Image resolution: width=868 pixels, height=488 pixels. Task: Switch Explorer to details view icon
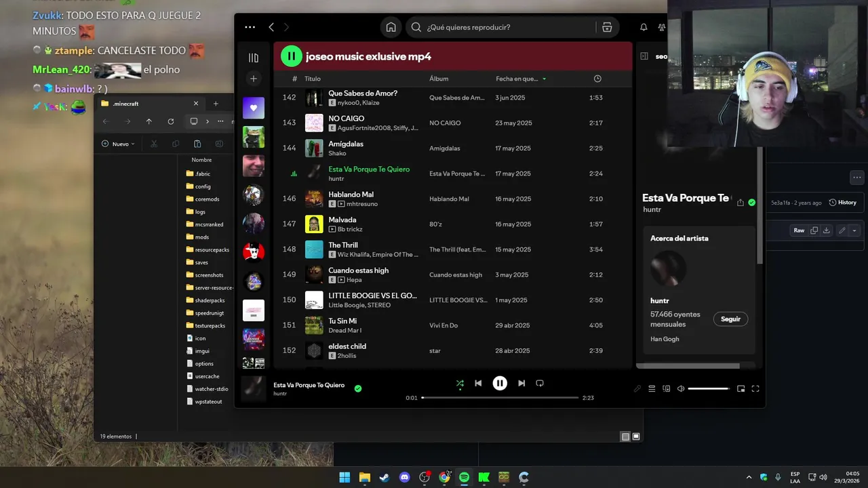click(625, 436)
